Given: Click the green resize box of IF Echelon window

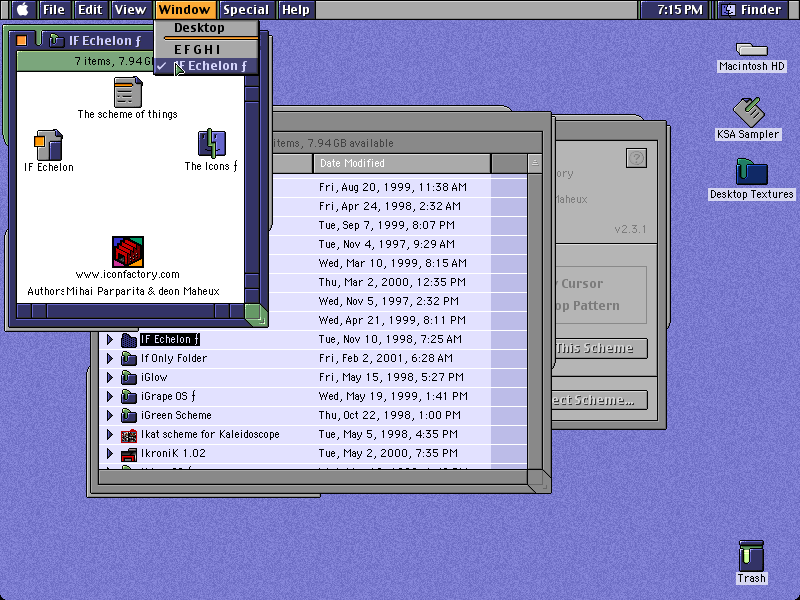Looking at the screenshot, I should (x=256, y=313).
